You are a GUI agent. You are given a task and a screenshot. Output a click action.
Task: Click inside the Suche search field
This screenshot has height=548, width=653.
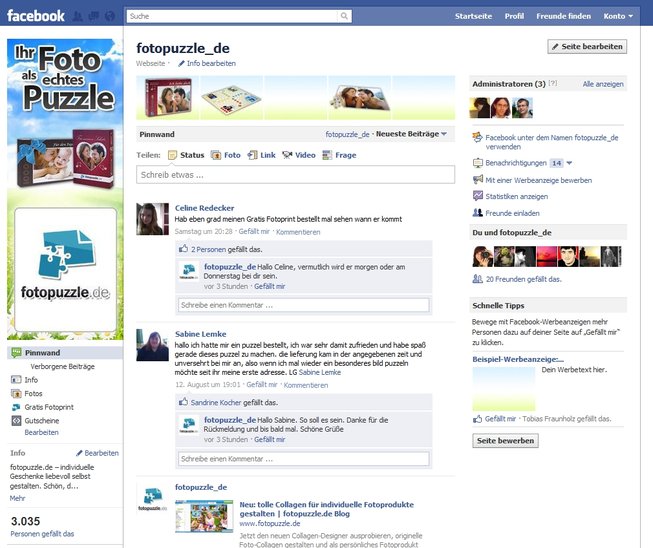[232, 16]
